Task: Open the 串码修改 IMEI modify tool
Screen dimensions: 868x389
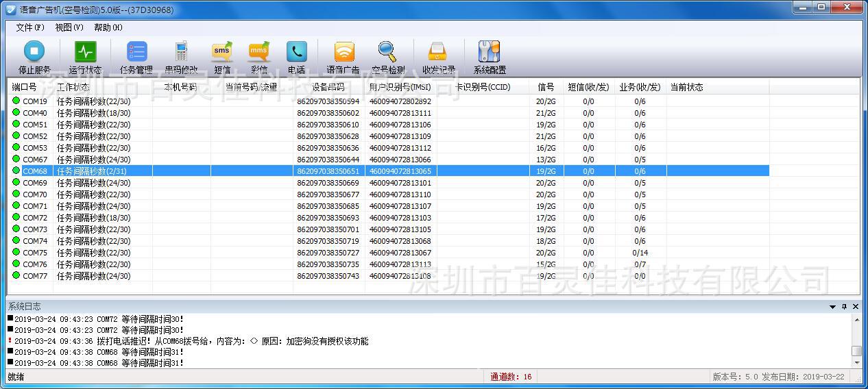Action: 181,58
